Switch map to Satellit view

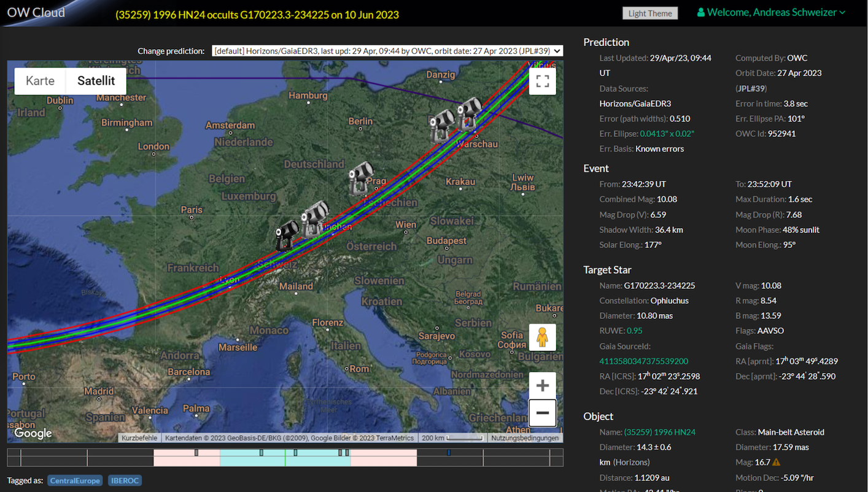pyautogui.click(x=96, y=81)
